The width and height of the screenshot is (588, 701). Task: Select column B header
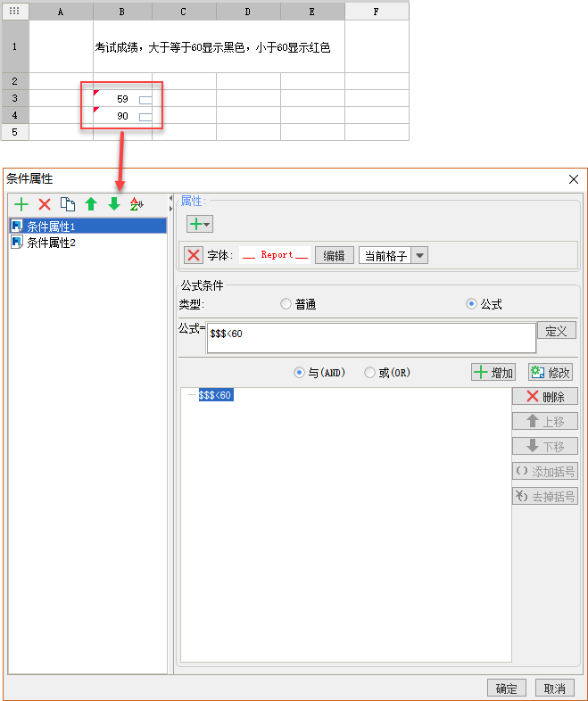[x=122, y=12]
